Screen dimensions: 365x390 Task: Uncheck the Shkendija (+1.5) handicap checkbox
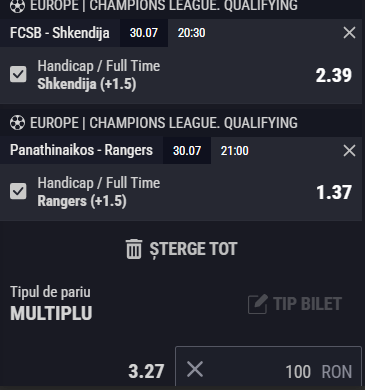coord(18,74)
